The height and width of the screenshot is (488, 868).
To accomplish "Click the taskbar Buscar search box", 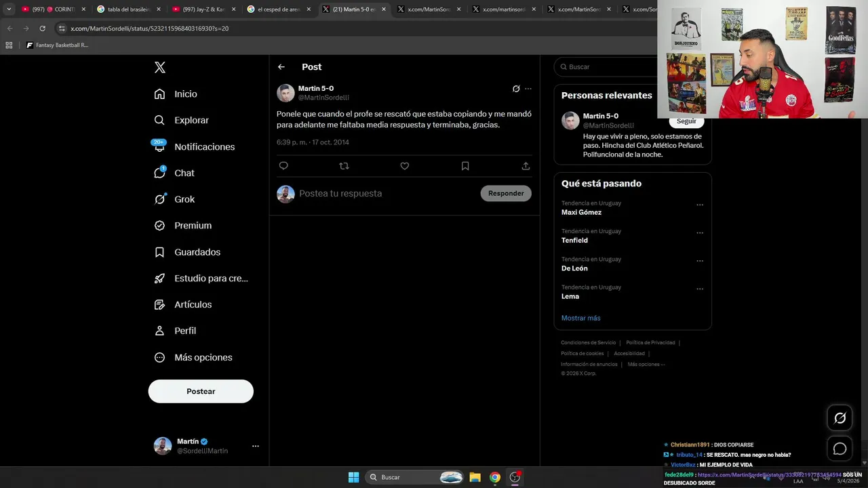I will (415, 477).
